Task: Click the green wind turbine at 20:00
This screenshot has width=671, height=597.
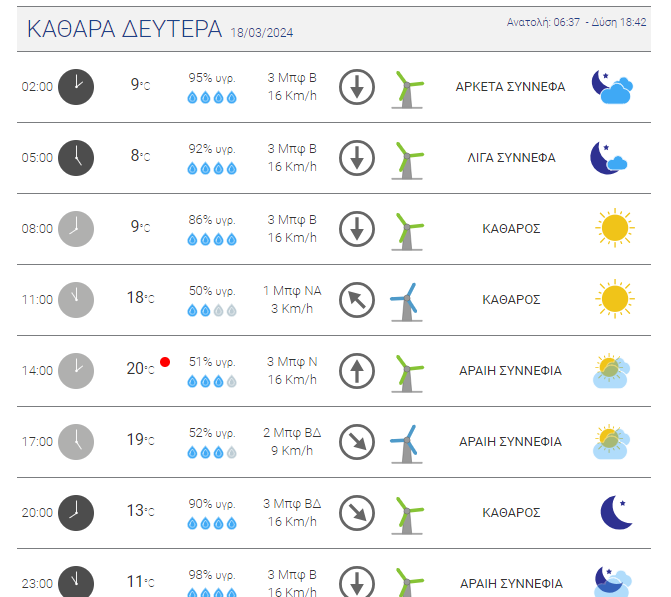Action: pyautogui.click(x=407, y=515)
